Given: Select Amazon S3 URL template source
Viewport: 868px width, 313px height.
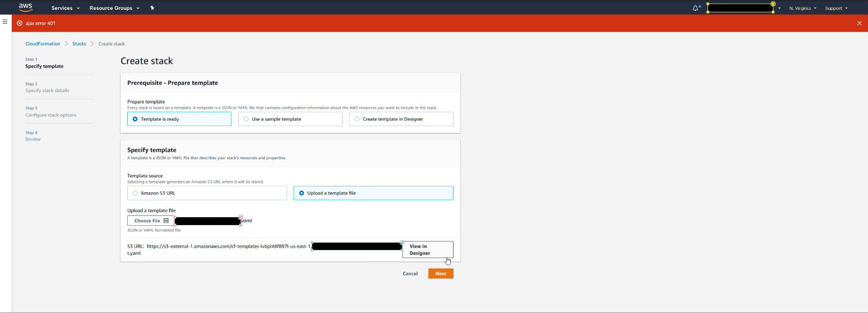Looking at the screenshot, I should 207,193.
